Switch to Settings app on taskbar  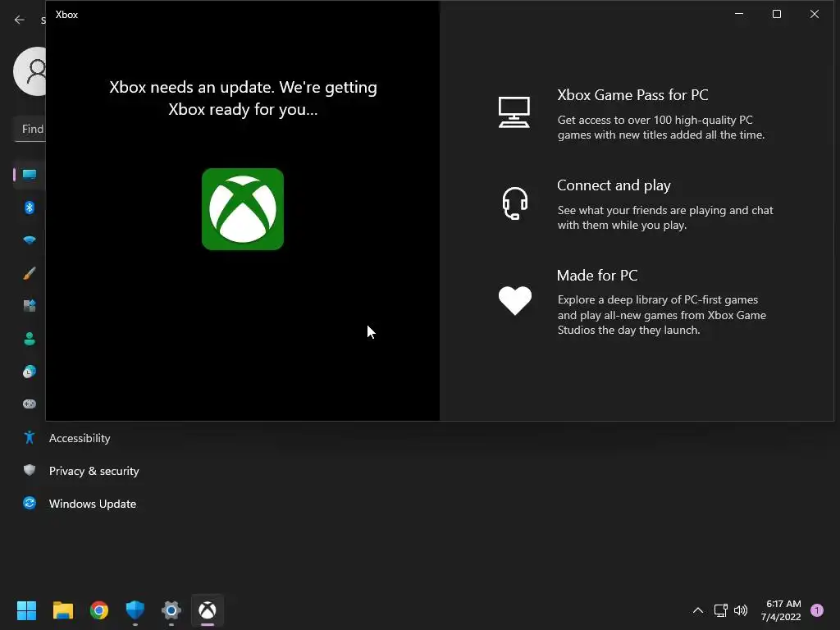(171, 610)
